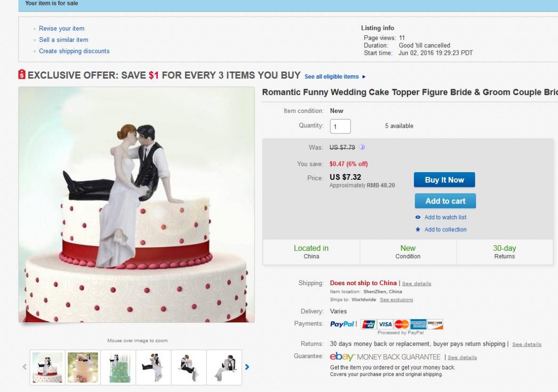
Task: Click the Add to cart button
Action: click(445, 201)
